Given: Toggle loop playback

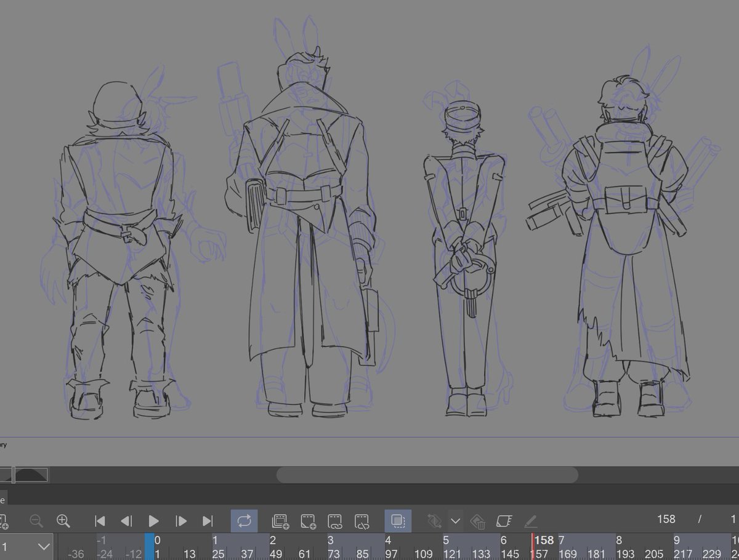Looking at the screenshot, I should 244,521.
